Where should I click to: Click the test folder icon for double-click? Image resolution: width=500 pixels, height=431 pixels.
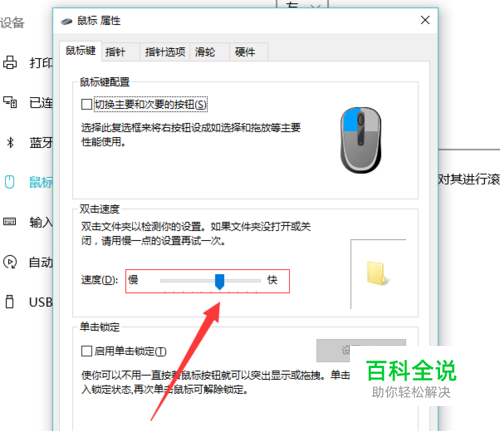click(x=377, y=273)
